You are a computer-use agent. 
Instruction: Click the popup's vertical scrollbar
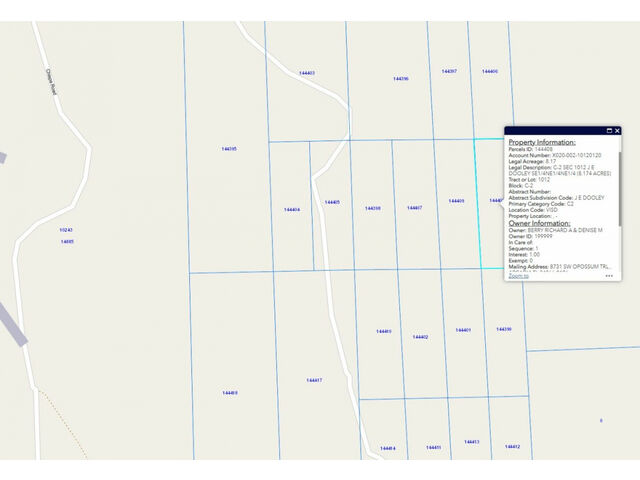click(621, 190)
